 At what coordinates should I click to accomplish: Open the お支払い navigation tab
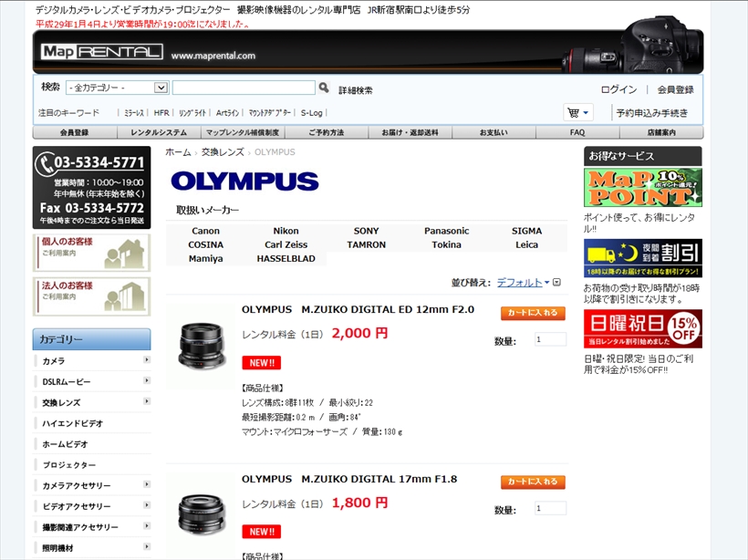[x=493, y=132]
